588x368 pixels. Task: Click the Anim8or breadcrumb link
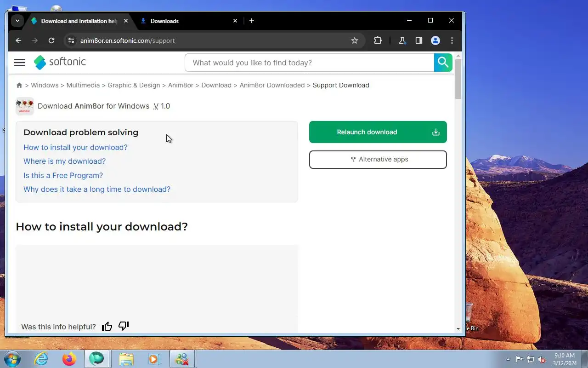tap(181, 85)
